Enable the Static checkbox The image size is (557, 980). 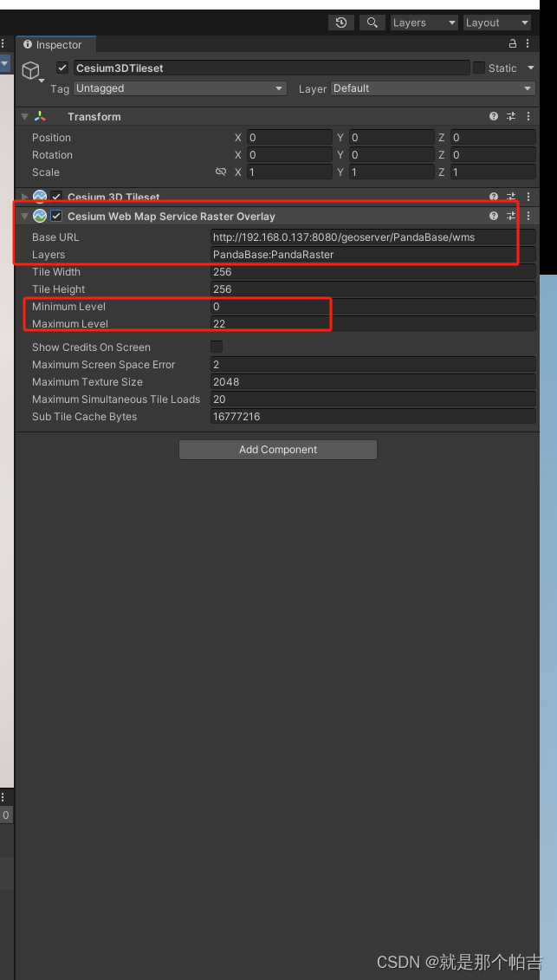click(479, 68)
